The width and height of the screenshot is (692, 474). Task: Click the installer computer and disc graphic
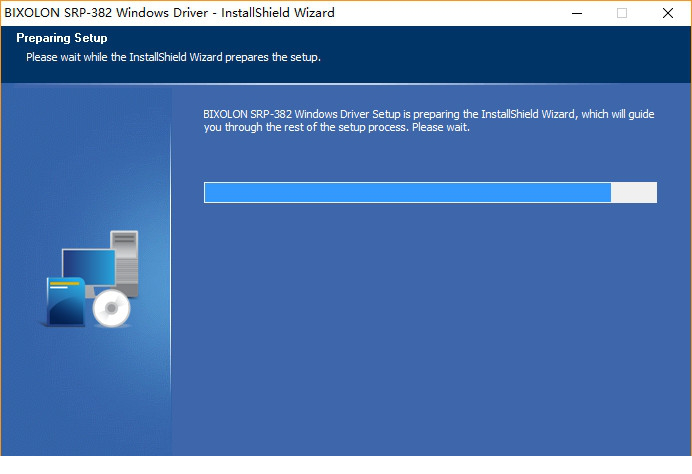click(x=92, y=279)
